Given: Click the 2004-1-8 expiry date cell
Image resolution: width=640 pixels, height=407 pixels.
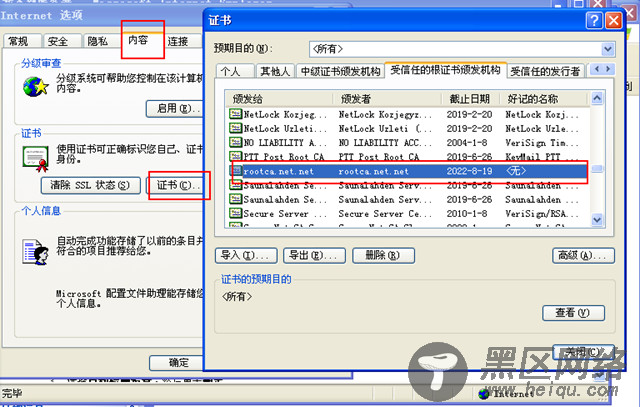Looking at the screenshot, I should (x=467, y=142).
